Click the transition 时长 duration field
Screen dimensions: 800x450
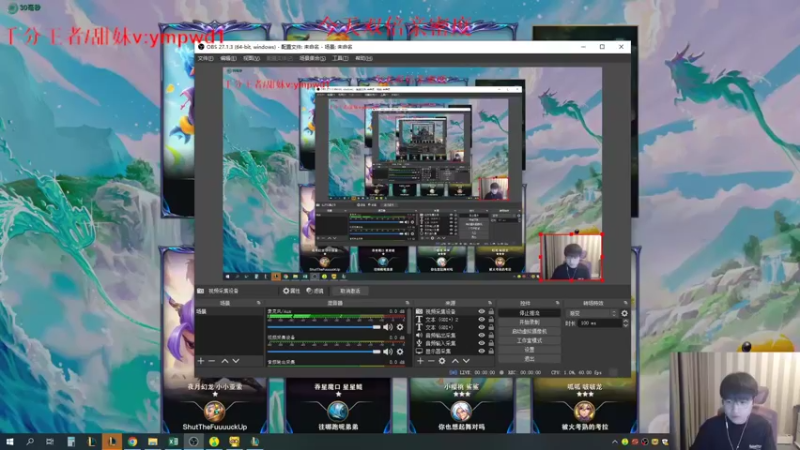pyautogui.click(x=600, y=323)
